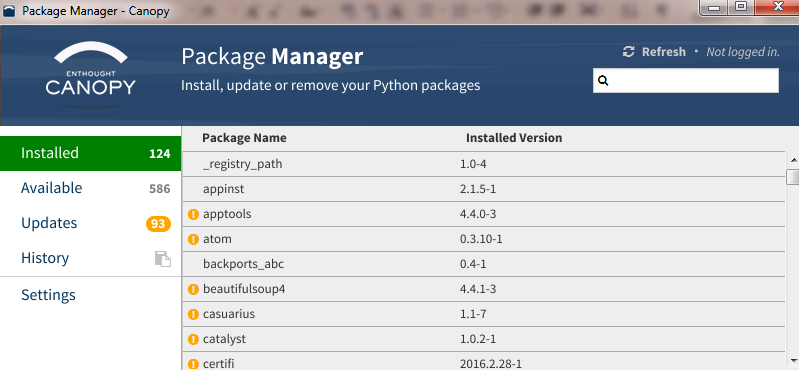
Task: Click the orange alert icon beside beautifulsoup4
Action: point(193,289)
